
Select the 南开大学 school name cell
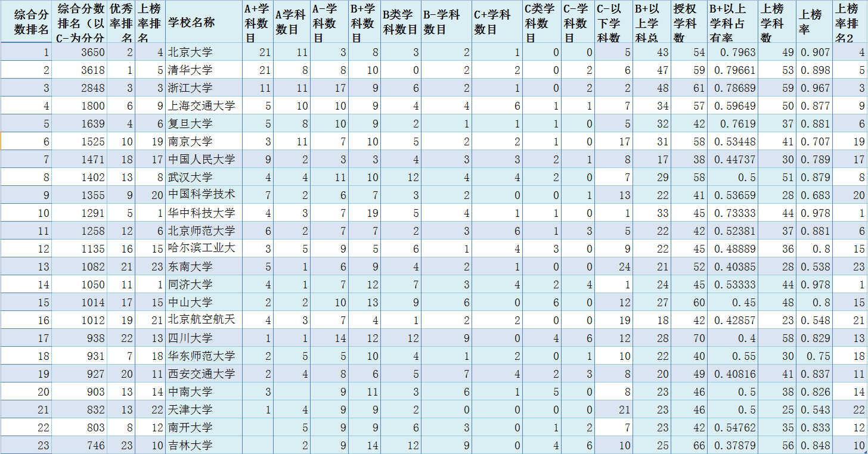pos(204,427)
